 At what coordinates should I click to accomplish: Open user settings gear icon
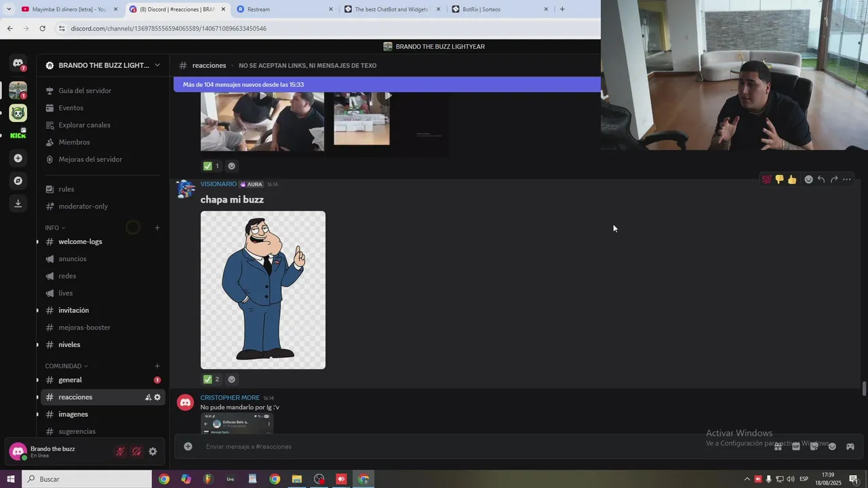coord(153,451)
